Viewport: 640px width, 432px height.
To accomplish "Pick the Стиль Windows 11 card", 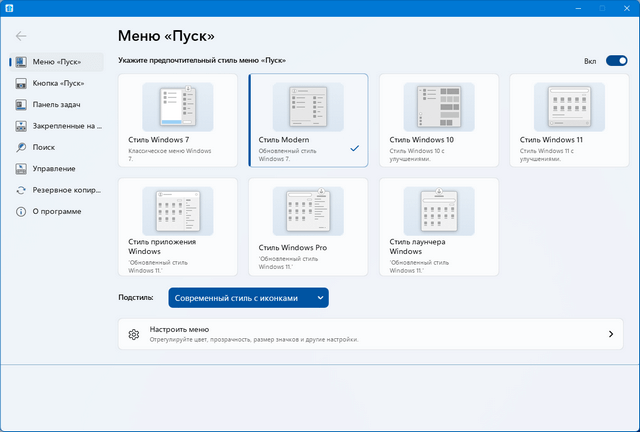I will [568, 107].
